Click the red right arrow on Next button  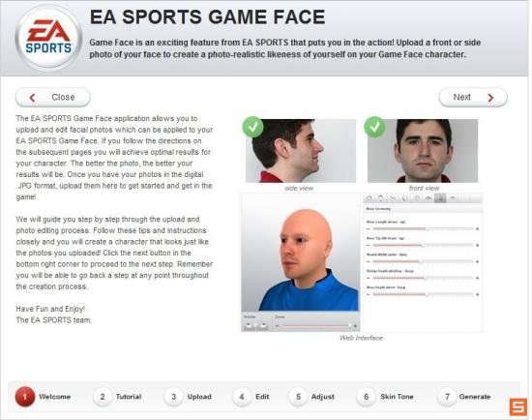click(x=490, y=98)
